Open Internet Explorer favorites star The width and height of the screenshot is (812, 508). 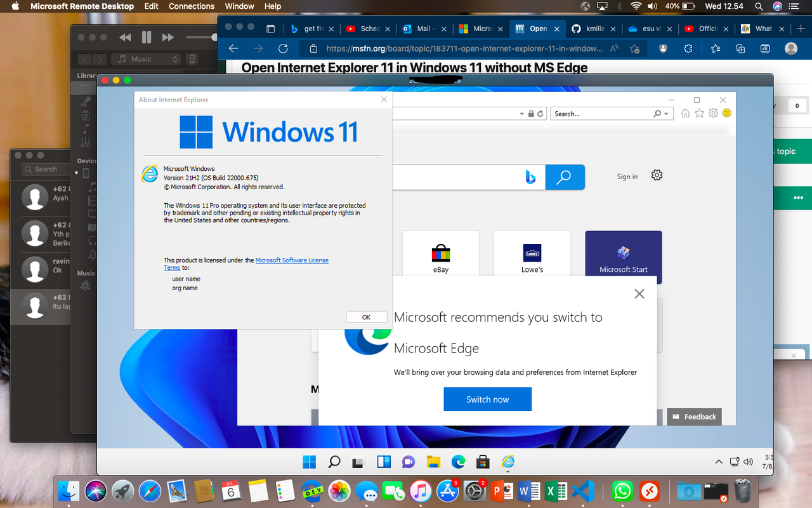pyautogui.click(x=700, y=113)
